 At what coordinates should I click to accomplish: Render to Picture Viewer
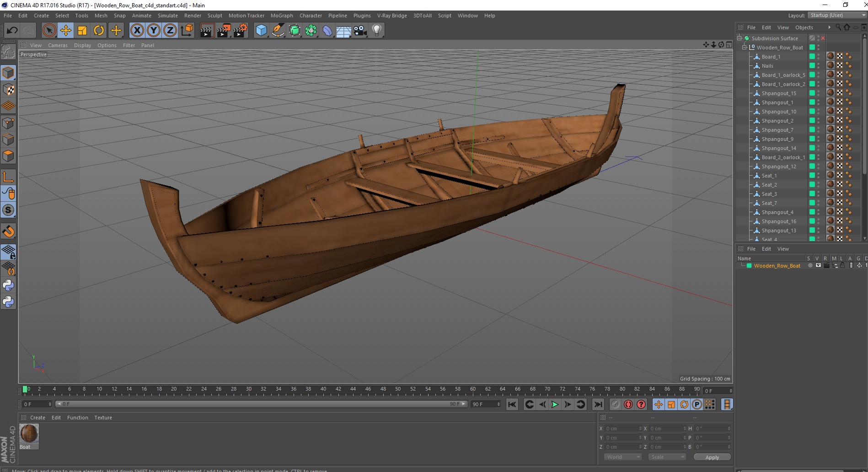click(224, 31)
